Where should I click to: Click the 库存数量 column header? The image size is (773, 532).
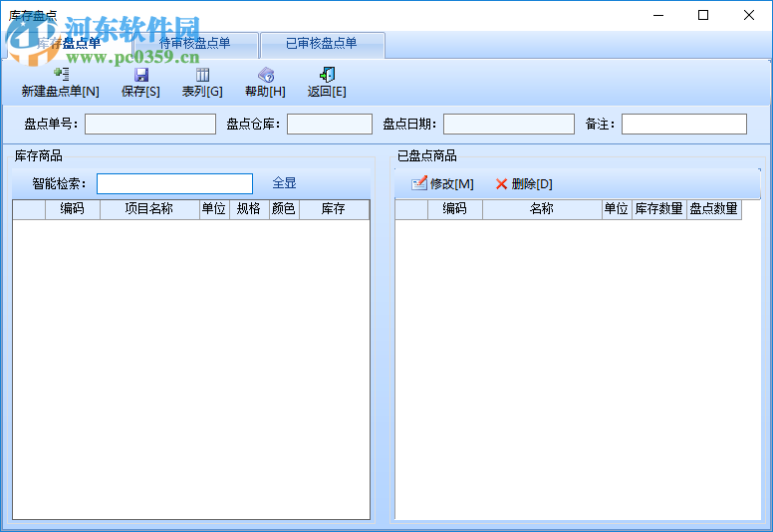pyautogui.click(x=659, y=209)
